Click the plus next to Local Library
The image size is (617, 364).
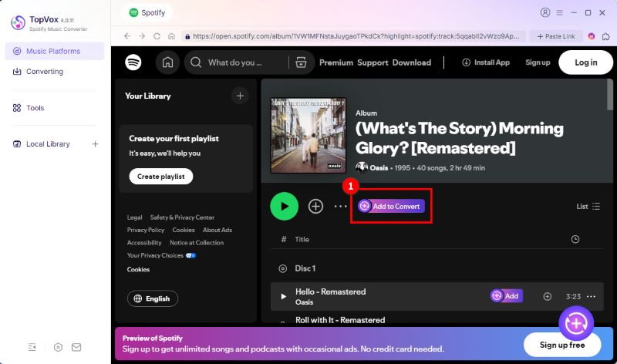[95, 144]
